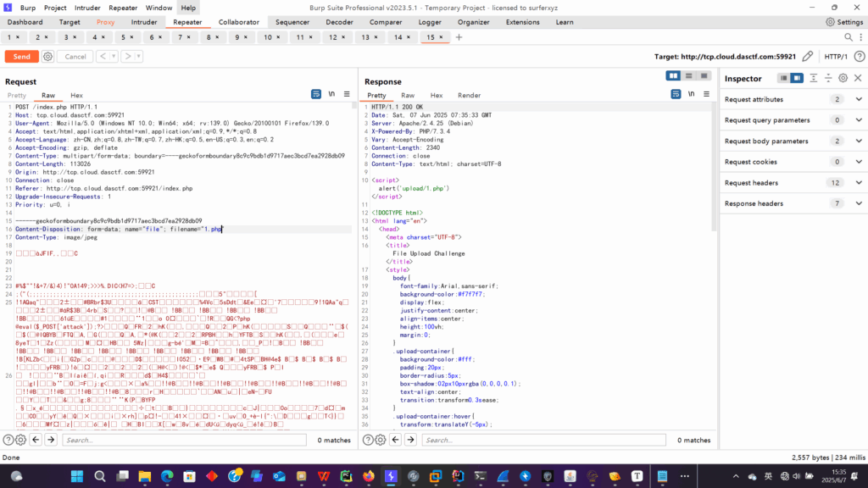Jump to next Request search match

click(x=51, y=440)
